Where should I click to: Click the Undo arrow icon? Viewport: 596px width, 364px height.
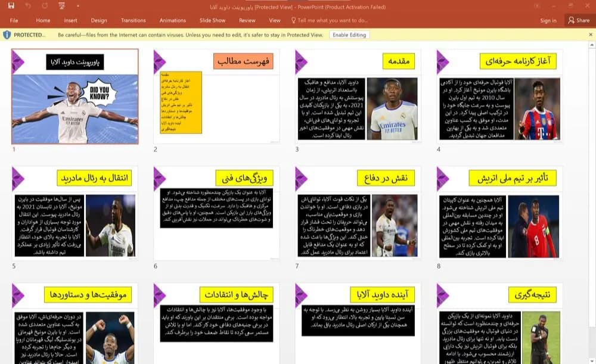(28, 6)
